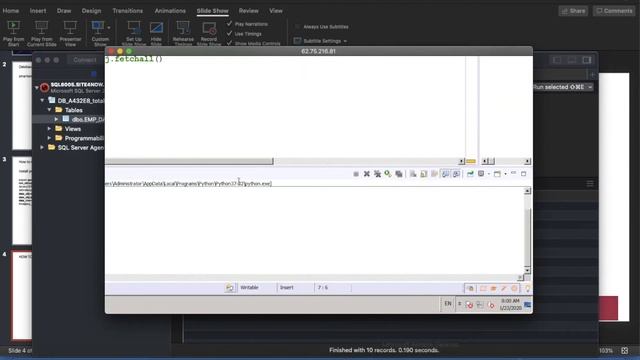Minimize the console panel view
Screen dimensions: 640x360
coord(513,173)
